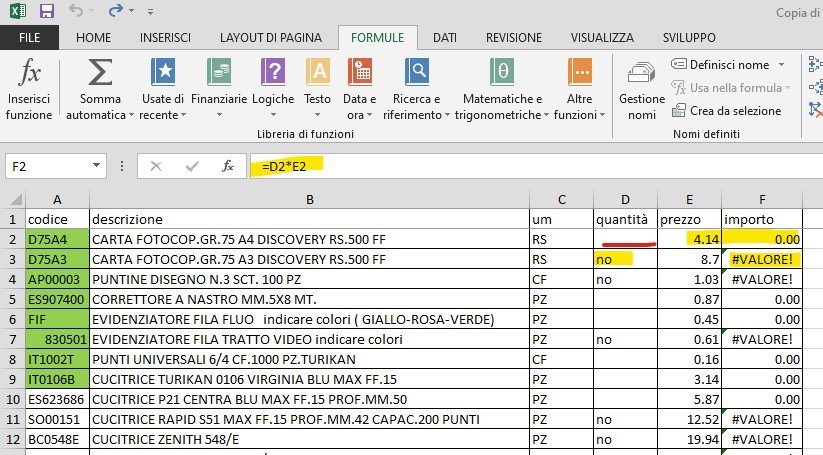Open the Logiche functions list
Viewport: 823px width, 455px height.
tap(273, 89)
